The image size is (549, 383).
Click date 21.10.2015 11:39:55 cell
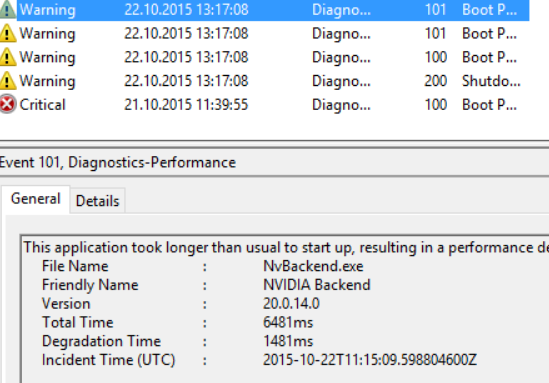(186, 105)
